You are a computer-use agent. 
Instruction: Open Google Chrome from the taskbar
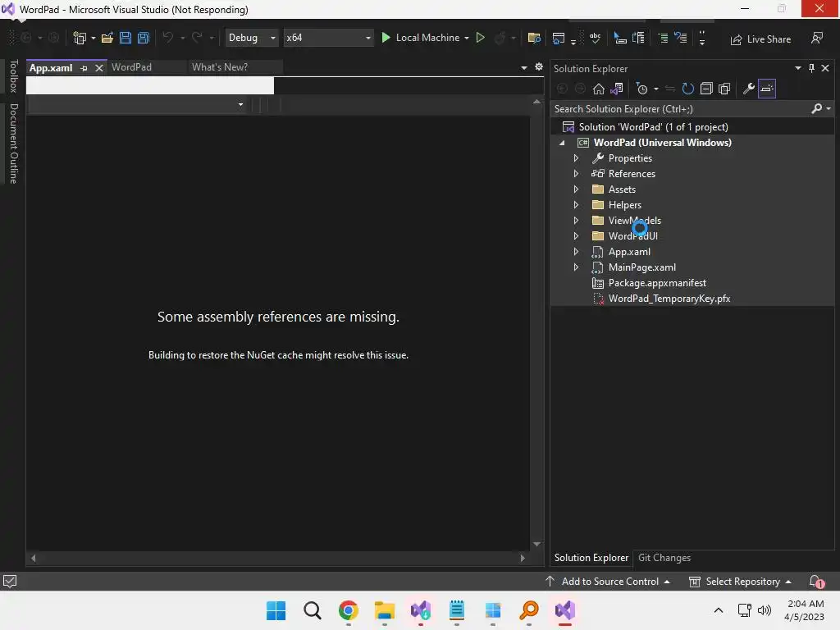point(348,610)
